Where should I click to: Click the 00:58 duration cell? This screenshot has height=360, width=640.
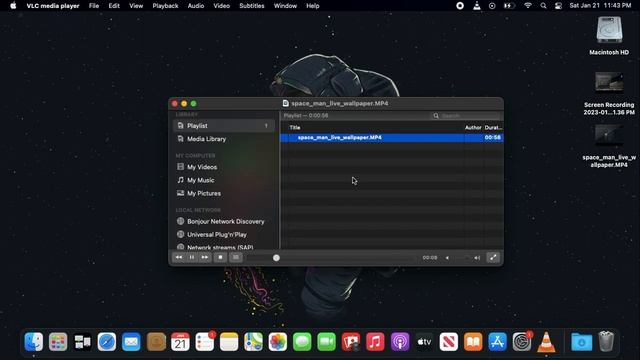coord(493,138)
